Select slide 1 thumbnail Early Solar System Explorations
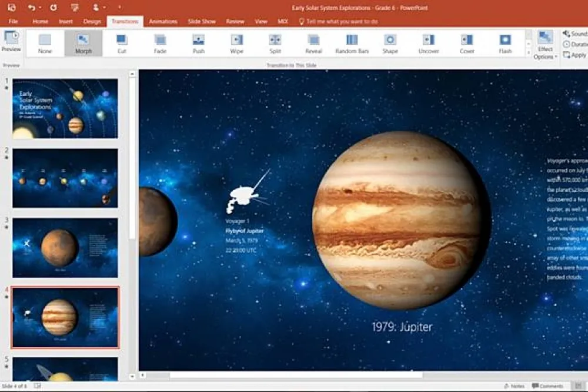Screen dimensions: 588x392 click(65, 108)
